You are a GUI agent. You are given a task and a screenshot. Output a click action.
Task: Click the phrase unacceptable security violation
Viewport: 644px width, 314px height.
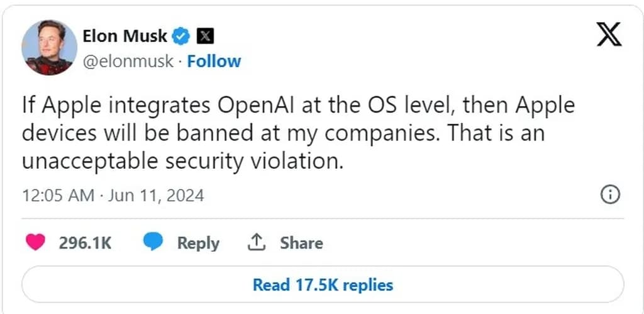pos(182,161)
